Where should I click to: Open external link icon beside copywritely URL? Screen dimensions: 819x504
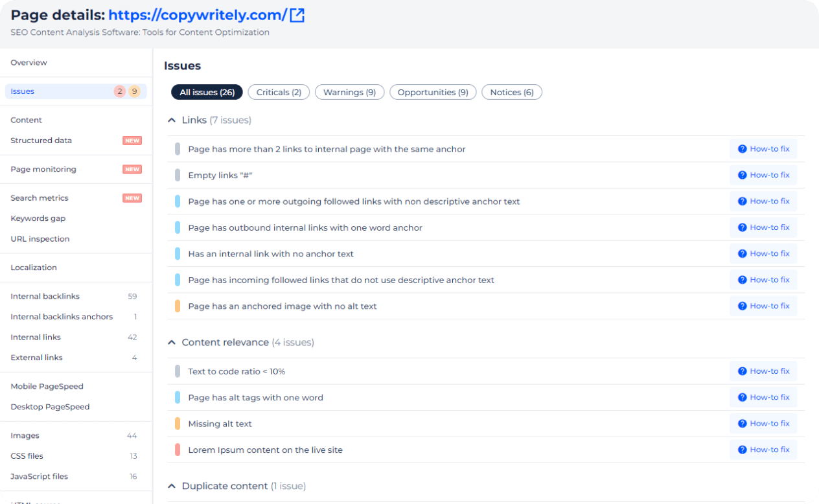pyautogui.click(x=297, y=16)
